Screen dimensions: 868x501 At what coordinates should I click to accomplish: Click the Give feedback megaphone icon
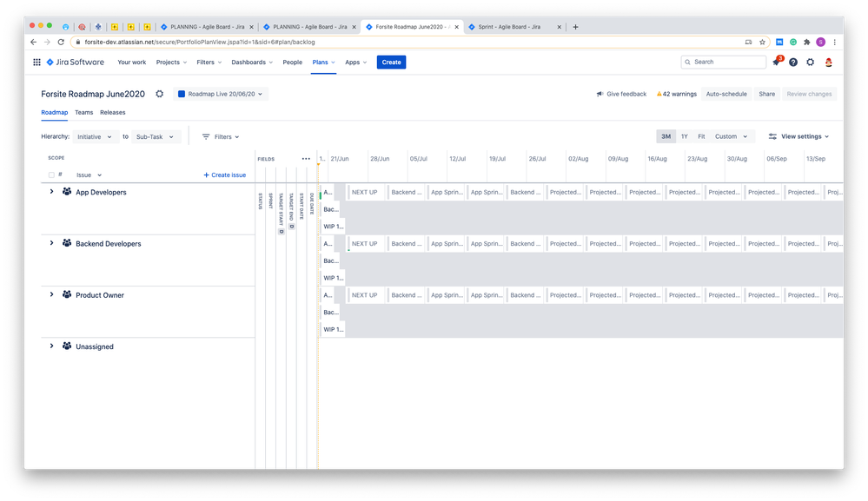(x=600, y=94)
